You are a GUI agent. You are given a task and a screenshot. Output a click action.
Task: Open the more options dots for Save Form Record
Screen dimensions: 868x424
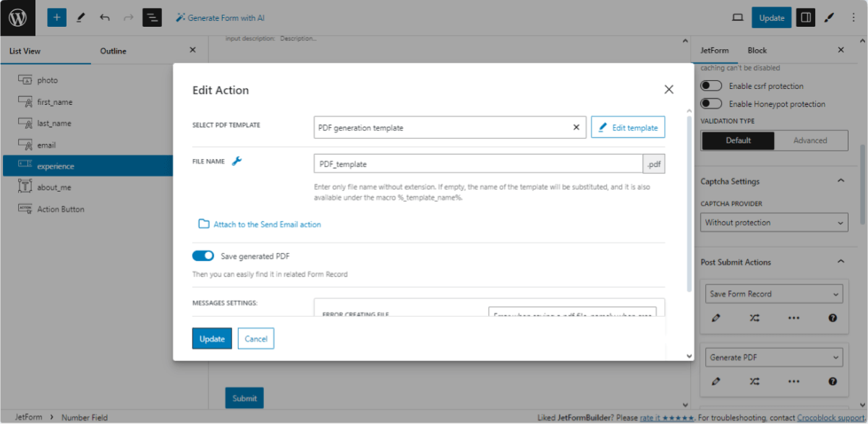(x=793, y=318)
